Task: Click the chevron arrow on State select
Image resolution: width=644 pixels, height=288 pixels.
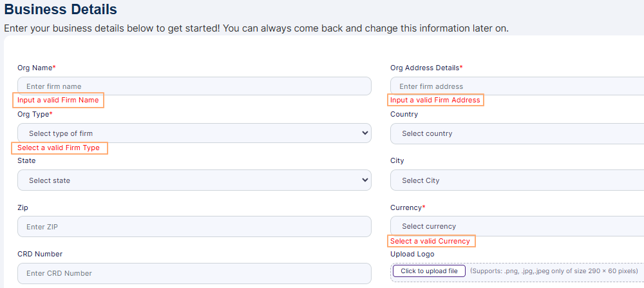Action: point(365,180)
